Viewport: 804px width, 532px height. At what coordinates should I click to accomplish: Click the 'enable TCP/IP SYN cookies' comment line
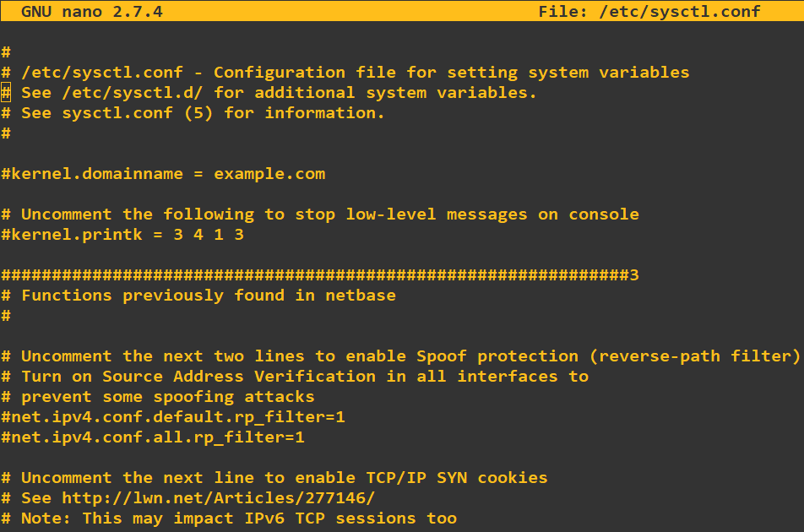pyautogui.click(x=284, y=478)
